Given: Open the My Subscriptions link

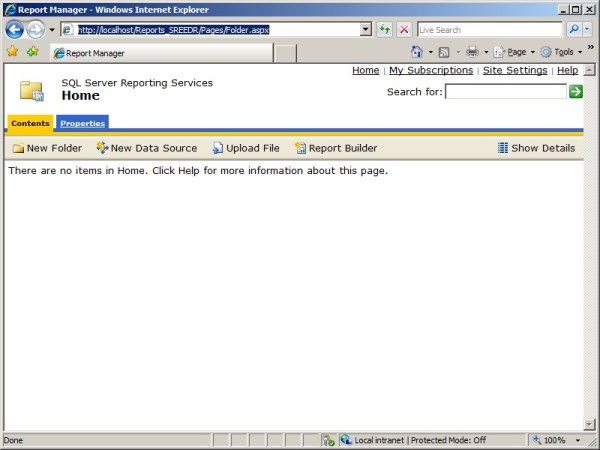Looking at the screenshot, I should [x=431, y=71].
